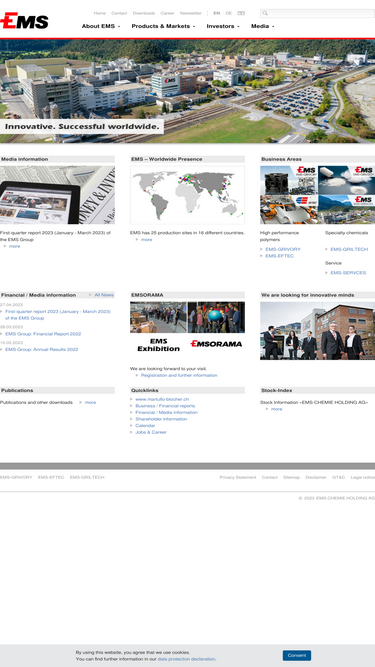The height and width of the screenshot is (667, 375).
Task: Click the EMS-SERVICES business area tile
Action: pyautogui.click(x=347, y=210)
